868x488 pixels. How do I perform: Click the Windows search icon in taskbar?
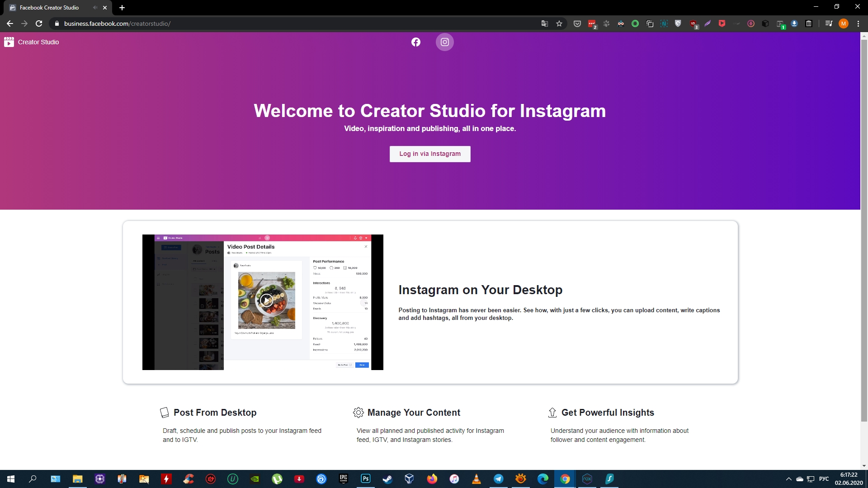pyautogui.click(x=33, y=479)
